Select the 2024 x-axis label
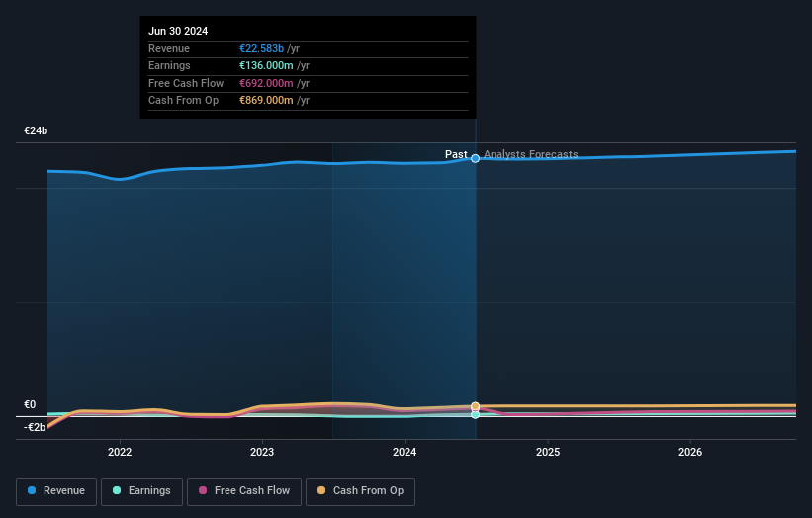The height and width of the screenshot is (518, 812). pyautogui.click(x=405, y=452)
